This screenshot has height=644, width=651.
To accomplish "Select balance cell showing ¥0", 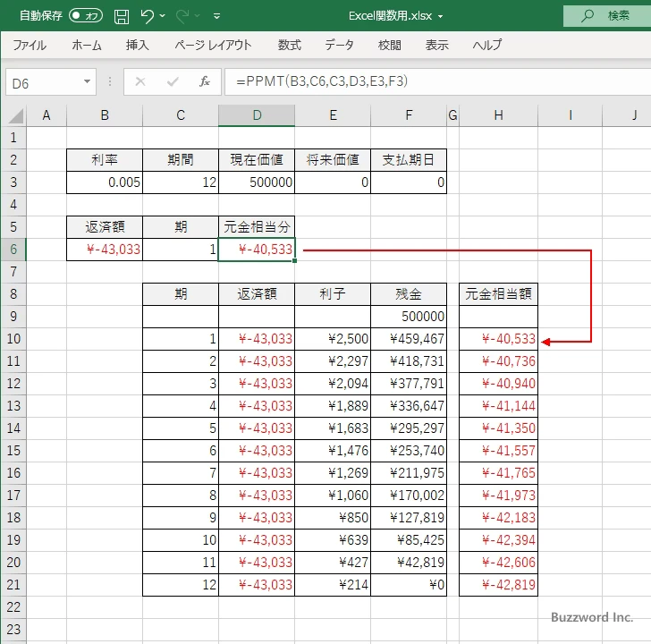I will [409, 585].
